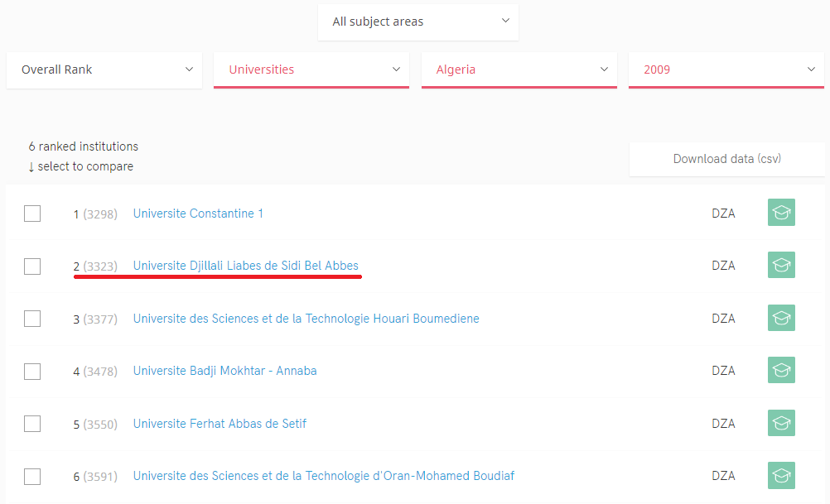The width and height of the screenshot is (830, 504).
Task: Open Universite Ferhat Abbas de Setif link
Action: pos(220,424)
